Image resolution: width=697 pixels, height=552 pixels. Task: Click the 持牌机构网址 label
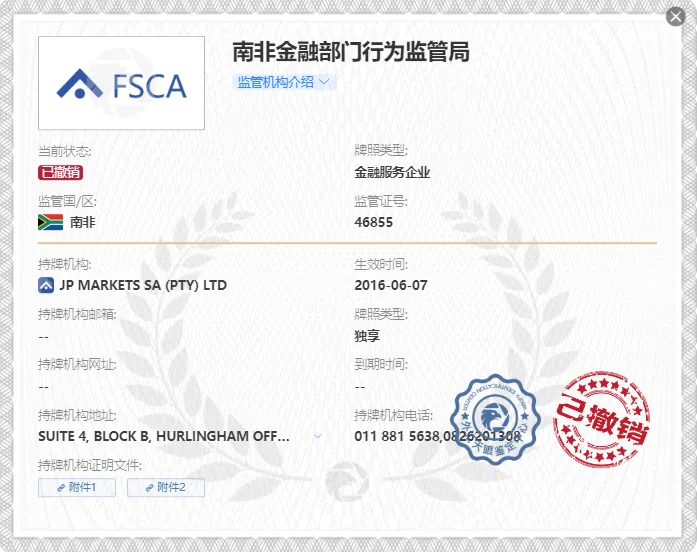(77, 364)
